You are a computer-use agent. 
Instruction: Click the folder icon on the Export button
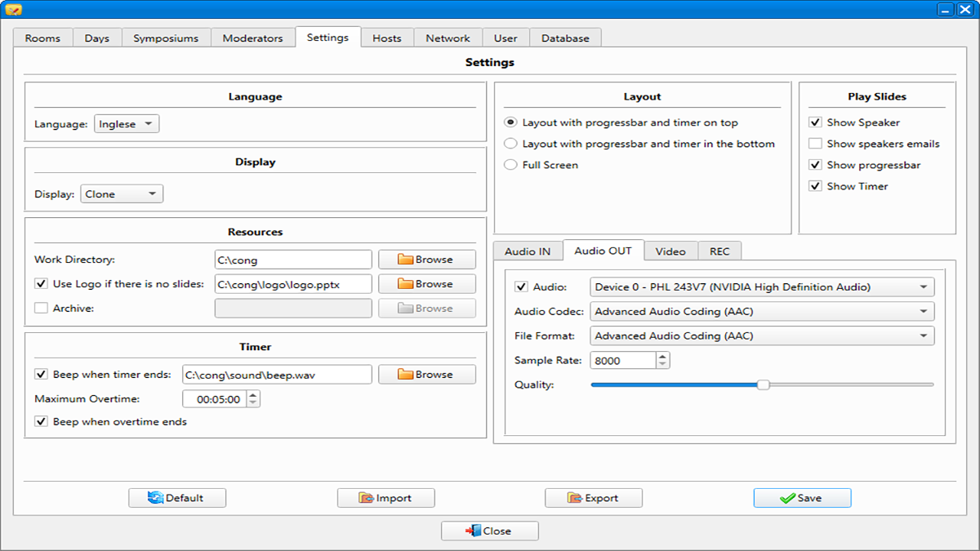[575, 498]
